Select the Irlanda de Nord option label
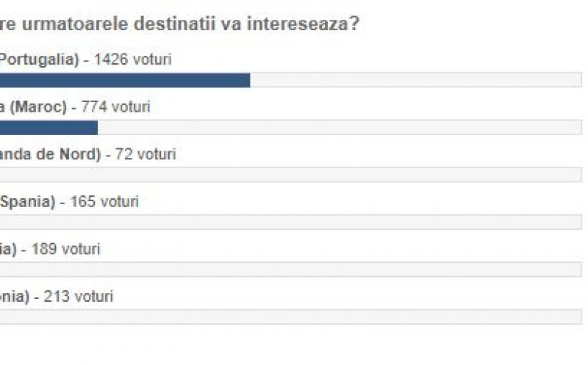588x365 pixels. coord(49,154)
